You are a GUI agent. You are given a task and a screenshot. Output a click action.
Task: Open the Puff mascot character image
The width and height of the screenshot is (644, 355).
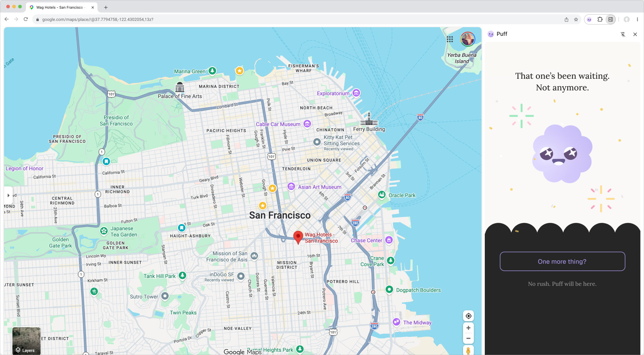coord(562,154)
